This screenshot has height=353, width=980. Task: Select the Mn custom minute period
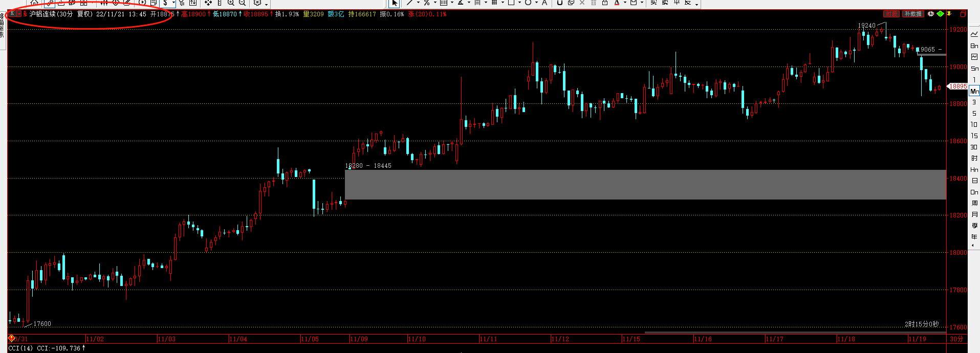[x=974, y=91]
